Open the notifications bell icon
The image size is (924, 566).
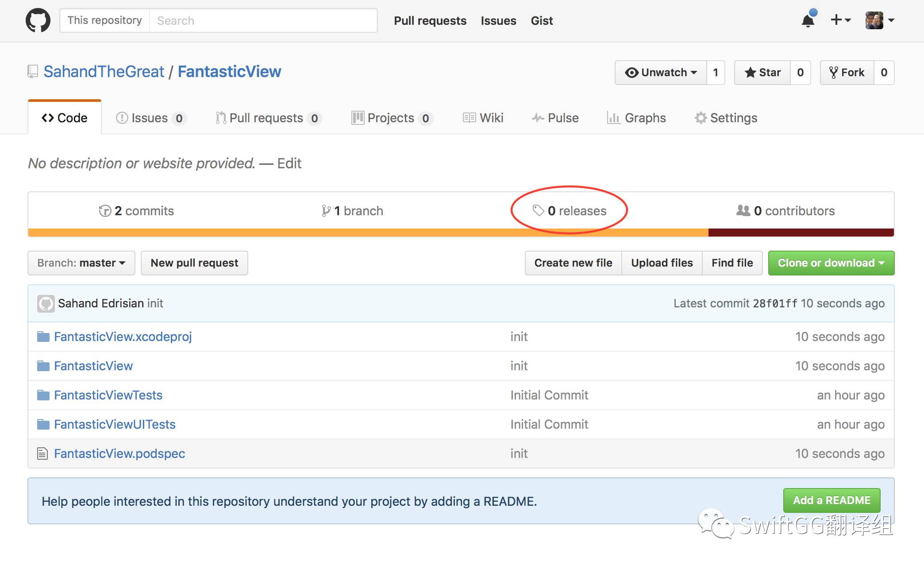808,20
